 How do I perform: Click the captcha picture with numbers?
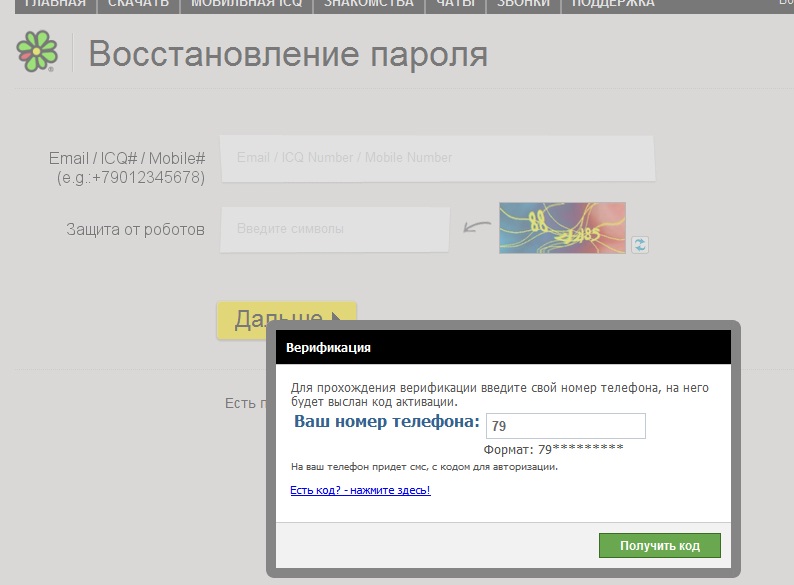pos(562,228)
